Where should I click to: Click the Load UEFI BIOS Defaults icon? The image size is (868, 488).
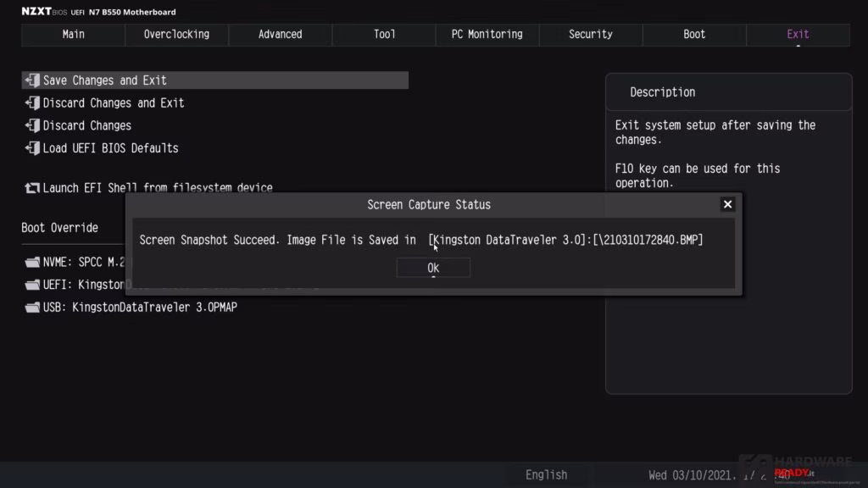tap(32, 148)
